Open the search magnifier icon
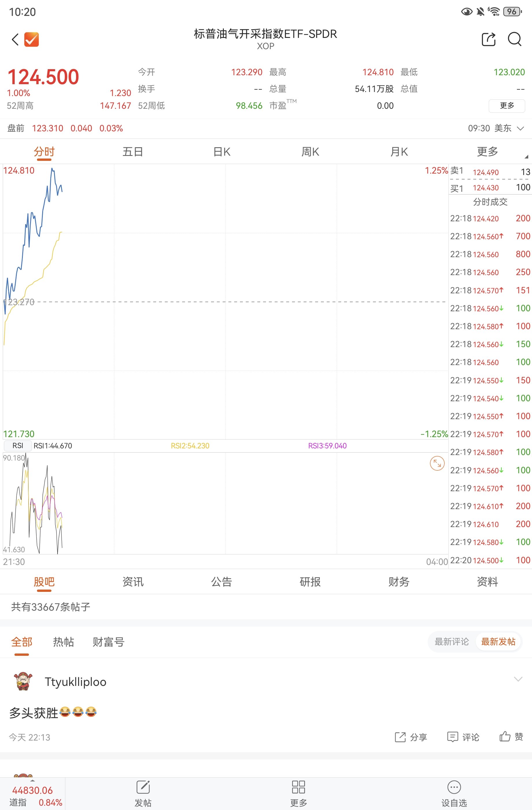 tap(514, 39)
